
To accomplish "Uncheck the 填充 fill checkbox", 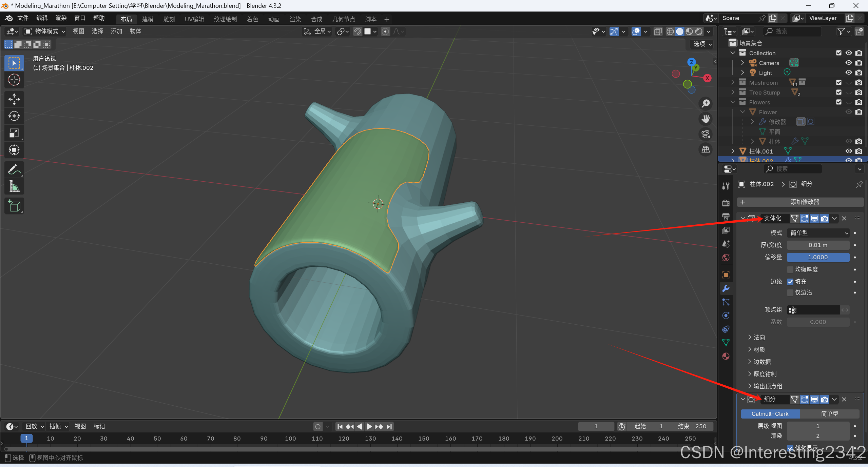I will click(790, 282).
